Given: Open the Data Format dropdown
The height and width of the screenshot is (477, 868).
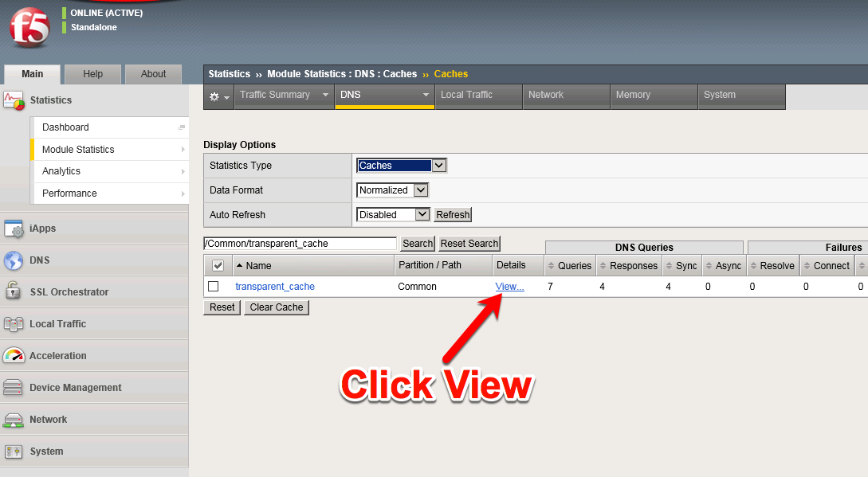Looking at the screenshot, I should pyautogui.click(x=392, y=190).
